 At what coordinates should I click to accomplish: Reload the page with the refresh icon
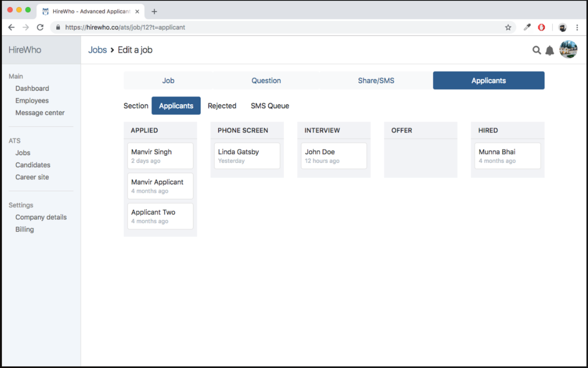click(40, 27)
